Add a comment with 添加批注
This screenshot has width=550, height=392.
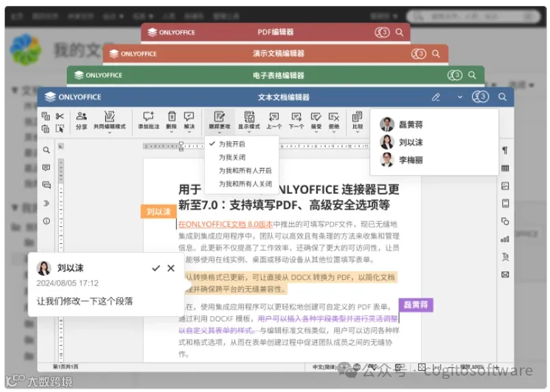[148, 121]
